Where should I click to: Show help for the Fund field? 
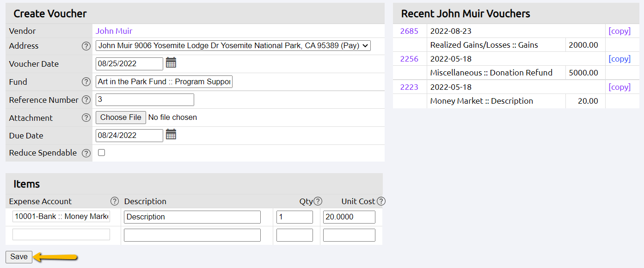pyautogui.click(x=86, y=82)
